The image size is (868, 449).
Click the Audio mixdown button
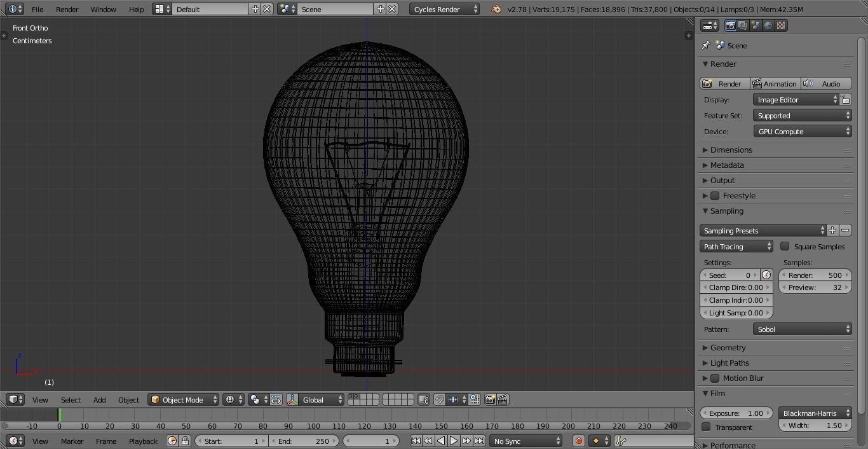coord(826,83)
